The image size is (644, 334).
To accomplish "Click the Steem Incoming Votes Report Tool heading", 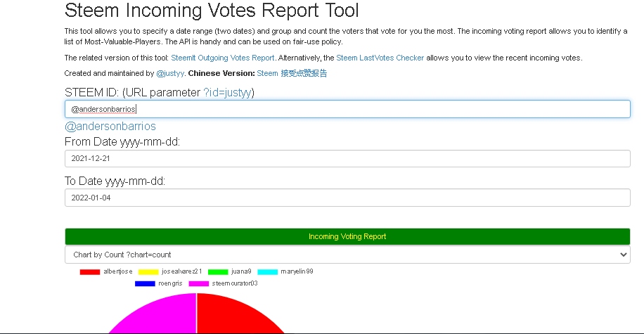I will click(212, 10).
